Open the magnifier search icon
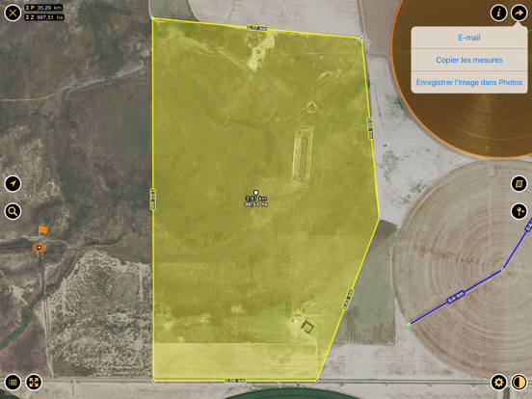 coord(13,211)
